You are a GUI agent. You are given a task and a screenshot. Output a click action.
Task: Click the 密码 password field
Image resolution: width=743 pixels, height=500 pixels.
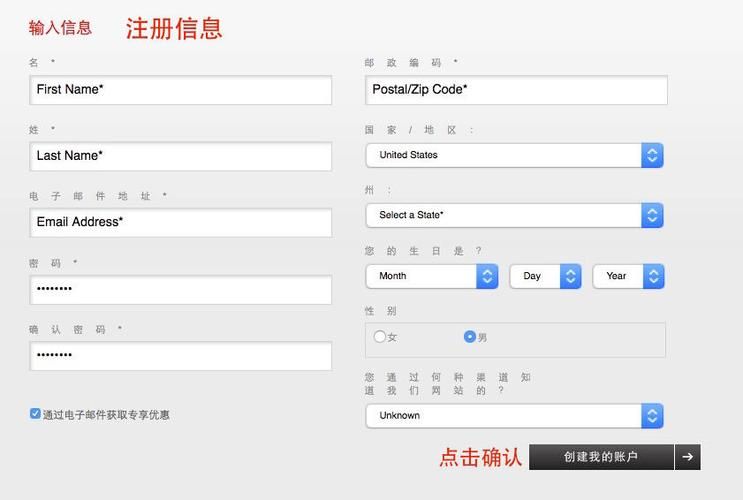tap(180, 289)
